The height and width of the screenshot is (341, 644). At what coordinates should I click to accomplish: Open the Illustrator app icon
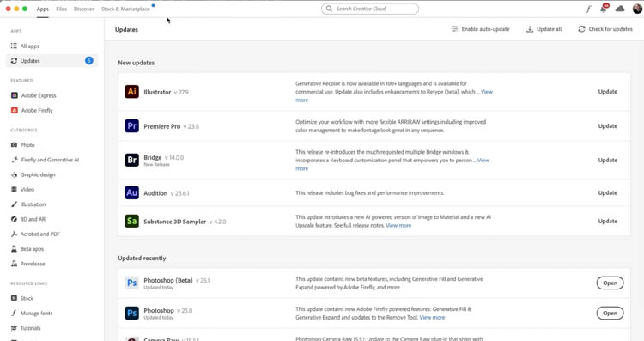click(x=132, y=91)
